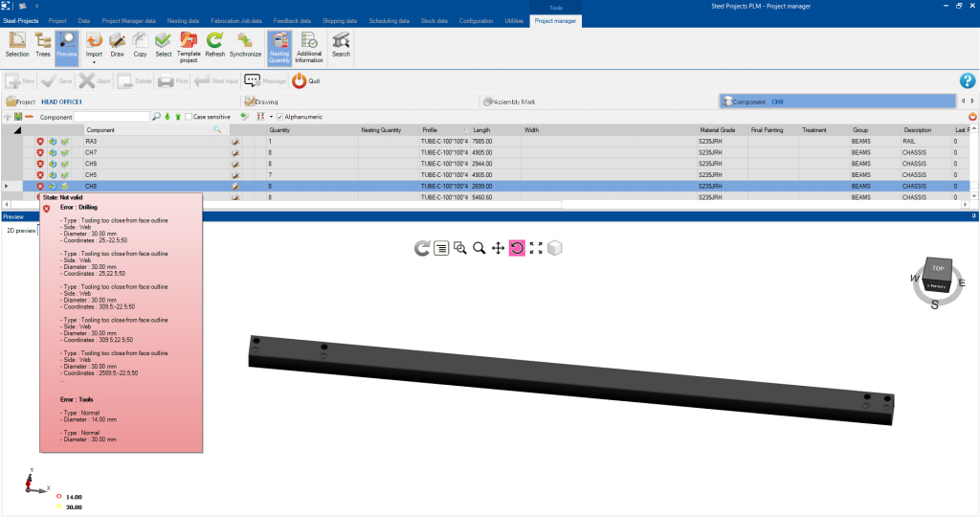Select the CH7 component row

[485, 152]
